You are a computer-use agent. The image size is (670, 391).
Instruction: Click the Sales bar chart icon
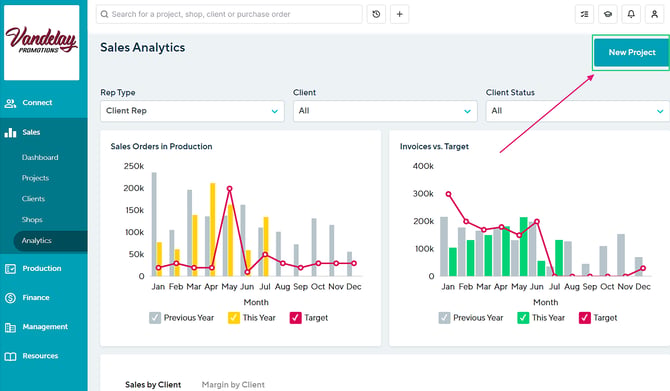10,132
